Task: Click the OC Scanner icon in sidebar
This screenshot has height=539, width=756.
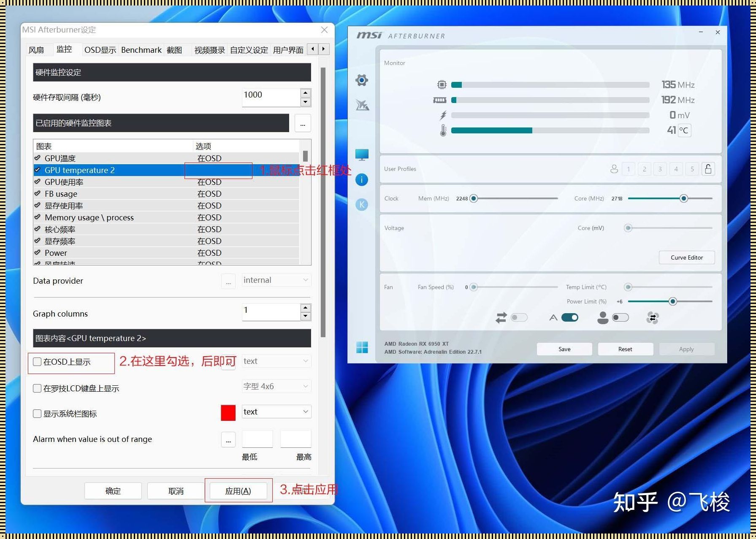Action: (362, 105)
